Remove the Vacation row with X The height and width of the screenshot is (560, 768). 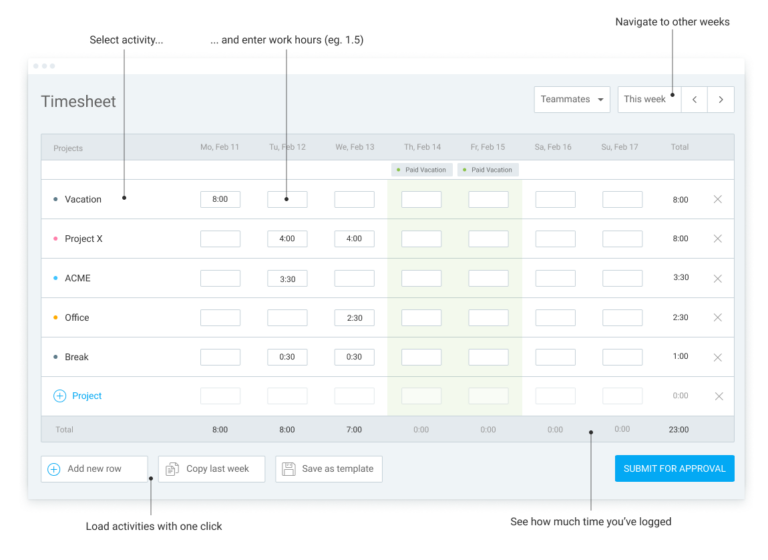pyautogui.click(x=718, y=199)
